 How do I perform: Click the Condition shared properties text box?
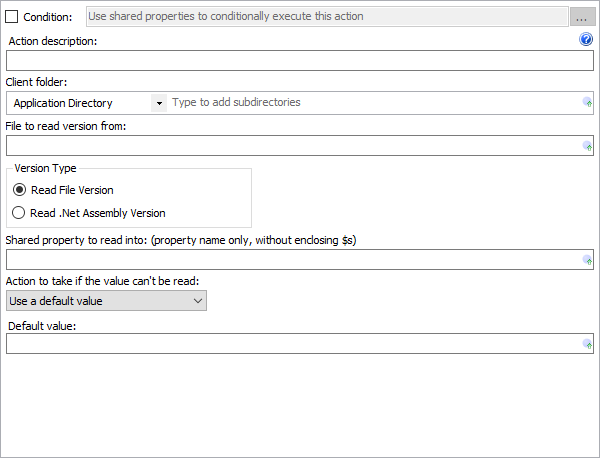pos(325,17)
